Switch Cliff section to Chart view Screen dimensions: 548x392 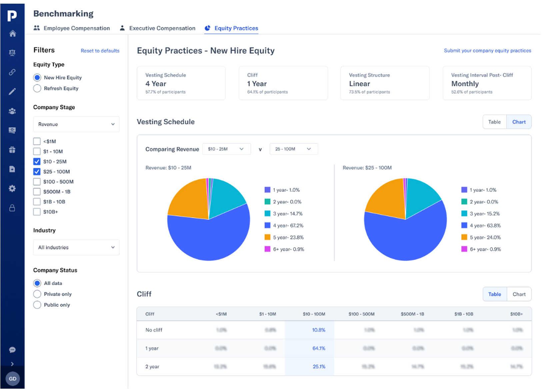click(519, 294)
